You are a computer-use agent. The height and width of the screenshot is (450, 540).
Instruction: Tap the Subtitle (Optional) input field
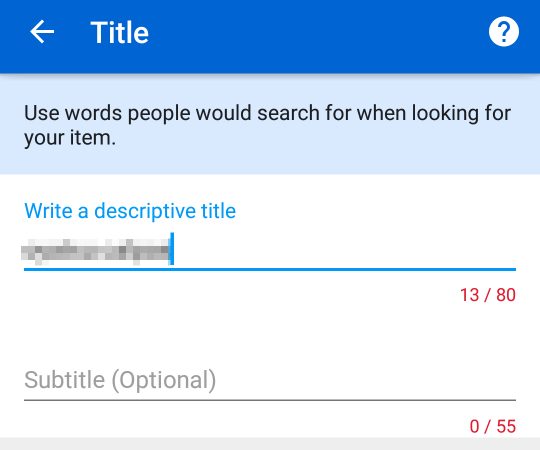point(270,380)
